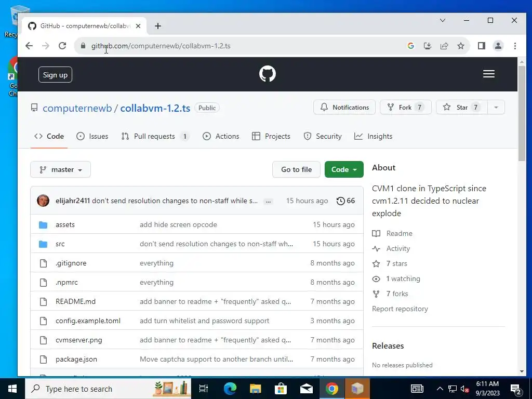
Task: Open the computernewb owner link
Action: 77,108
